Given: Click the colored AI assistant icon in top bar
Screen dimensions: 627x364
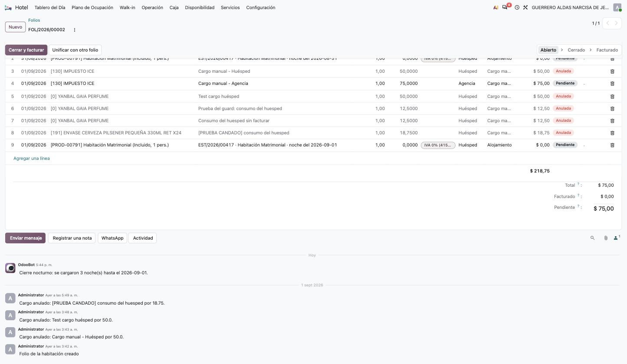Looking at the screenshot, I should tap(496, 7).
